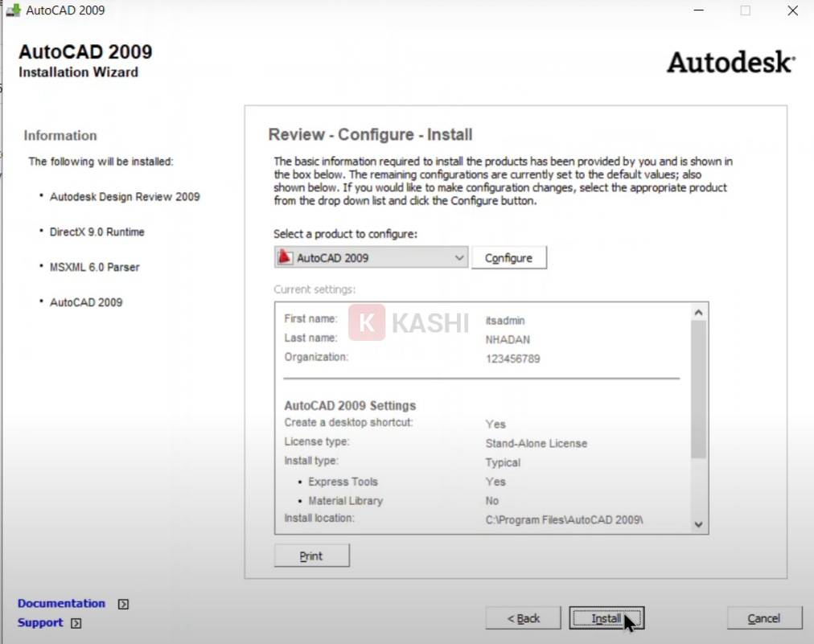
Task: Print the current settings
Action: tap(311, 556)
